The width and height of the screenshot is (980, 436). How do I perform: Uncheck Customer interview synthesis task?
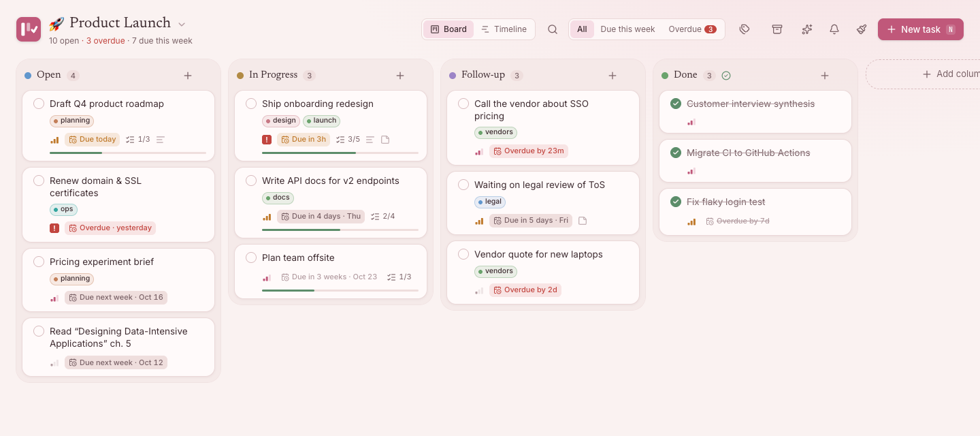pos(676,104)
